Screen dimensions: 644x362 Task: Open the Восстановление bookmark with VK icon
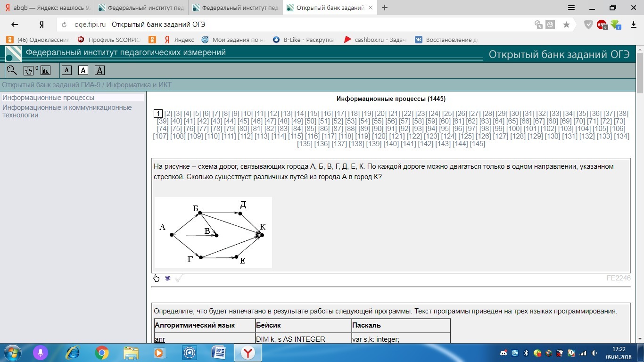446,40
